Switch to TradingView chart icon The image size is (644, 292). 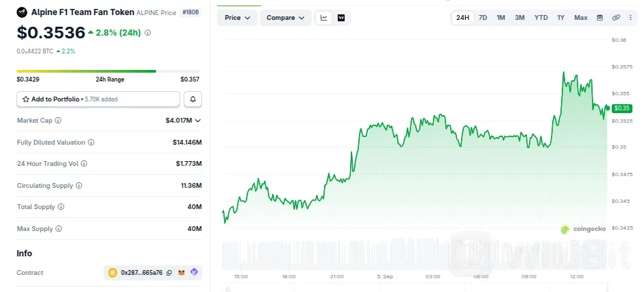pos(341,18)
